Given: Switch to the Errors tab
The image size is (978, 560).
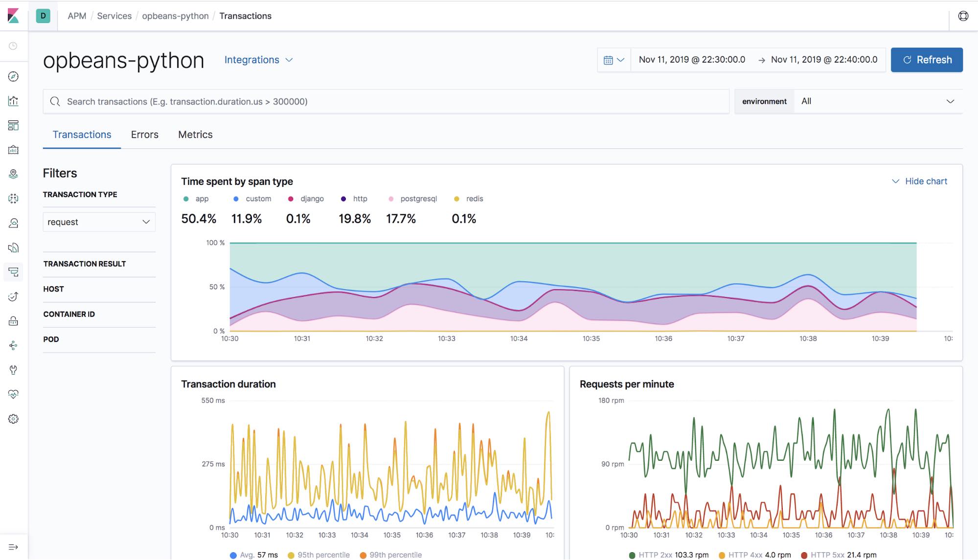Looking at the screenshot, I should tap(144, 134).
